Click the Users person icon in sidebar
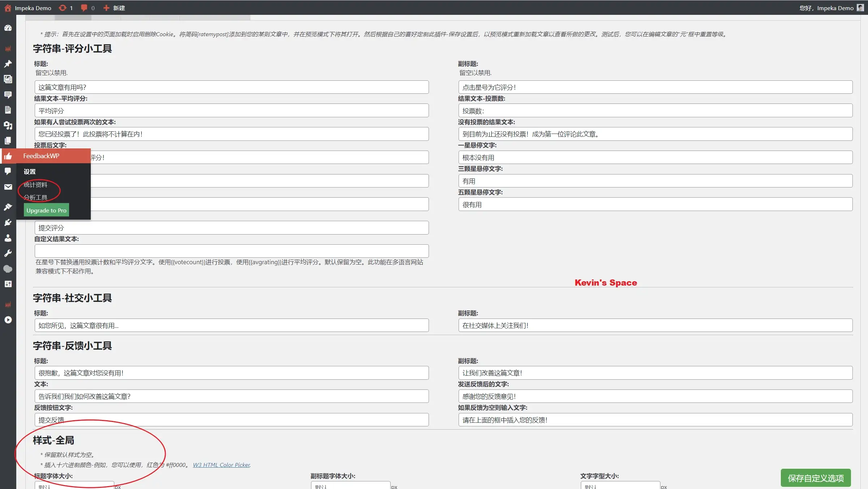Viewport: 868px width, 489px height. [8, 238]
